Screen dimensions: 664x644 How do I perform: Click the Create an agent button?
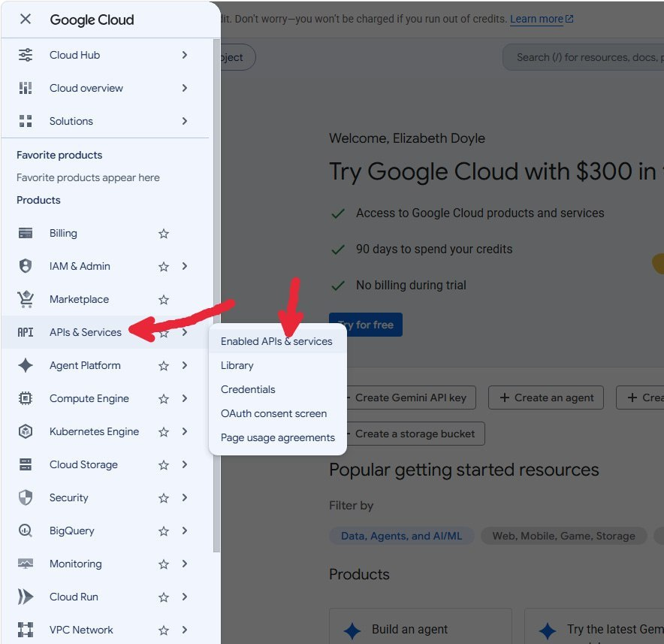coord(546,398)
